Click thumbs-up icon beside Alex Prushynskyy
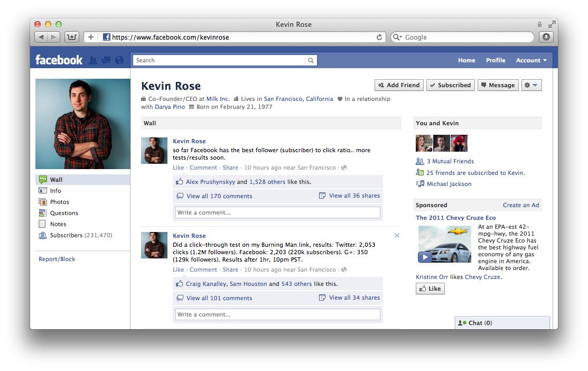 tap(179, 182)
